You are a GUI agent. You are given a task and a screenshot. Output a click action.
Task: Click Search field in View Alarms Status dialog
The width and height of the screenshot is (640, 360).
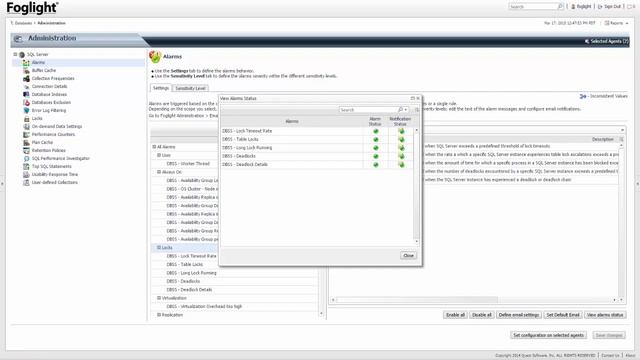368,110
